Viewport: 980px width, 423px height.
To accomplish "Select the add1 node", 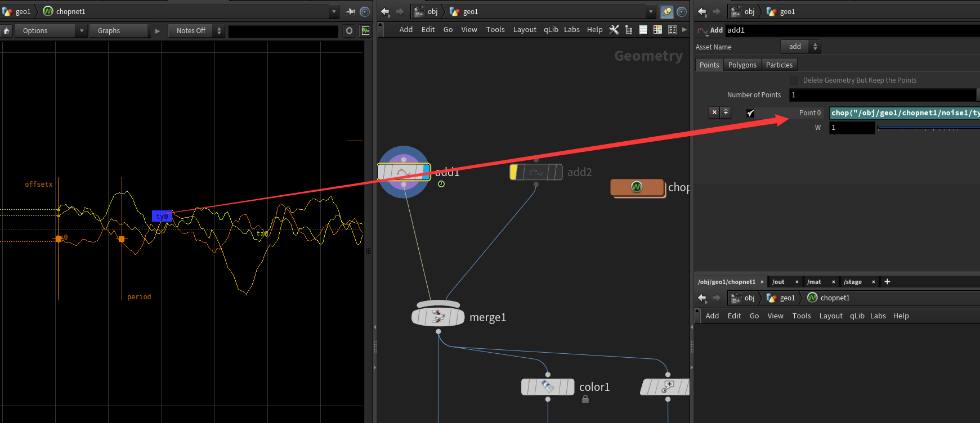I will pos(404,172).
